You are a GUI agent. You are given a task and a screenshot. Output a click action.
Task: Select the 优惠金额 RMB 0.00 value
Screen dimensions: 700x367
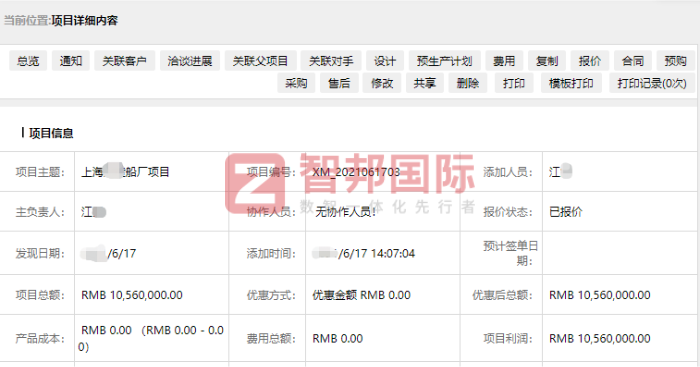[361, 295]
